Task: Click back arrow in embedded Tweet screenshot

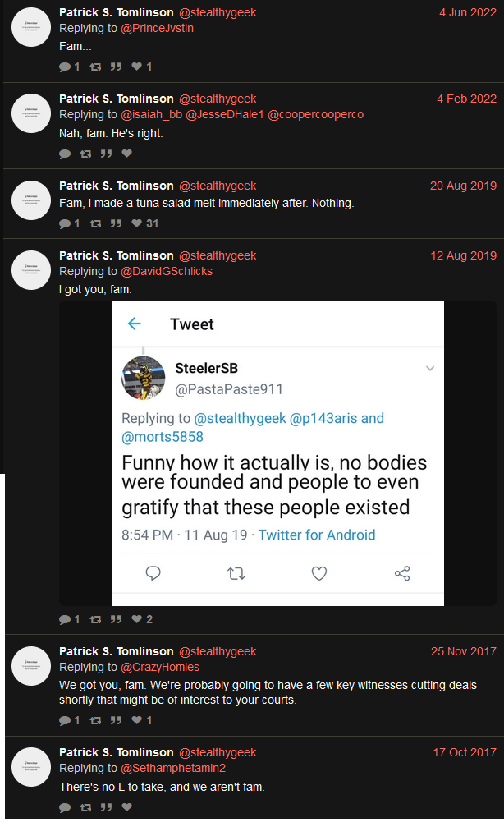Action: click(x=135, y=324)
